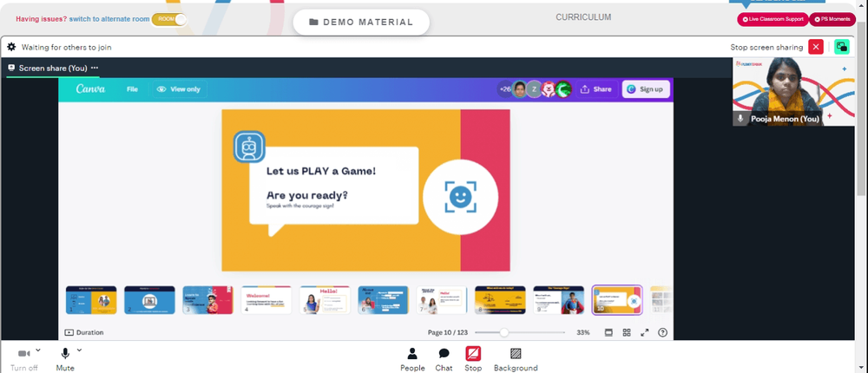Open Canva grid view icon

pyautogui.click(x=627, y=332)
